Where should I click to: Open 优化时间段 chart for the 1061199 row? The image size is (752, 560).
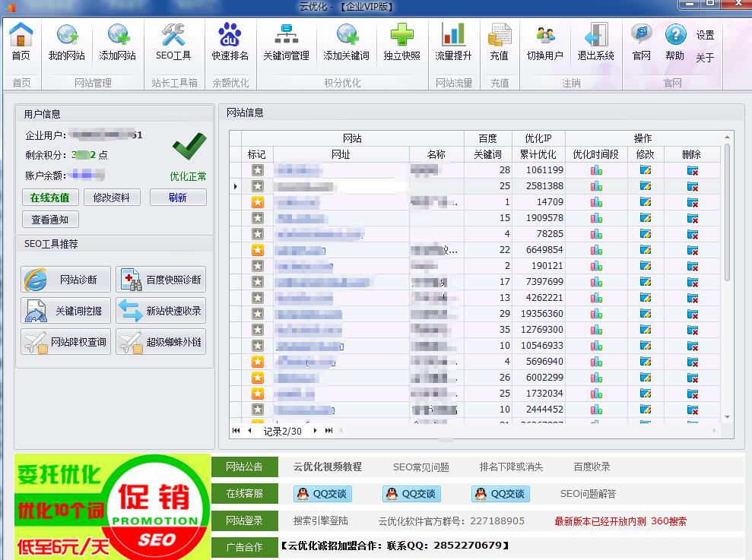[596, 170]
